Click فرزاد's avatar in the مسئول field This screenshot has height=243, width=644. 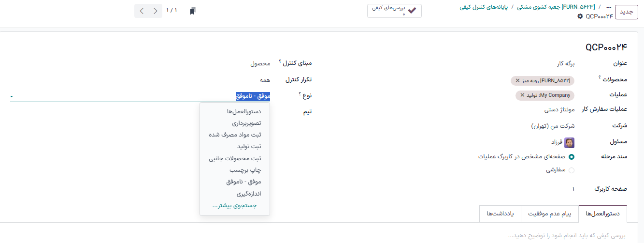click(x=570, y=142)
